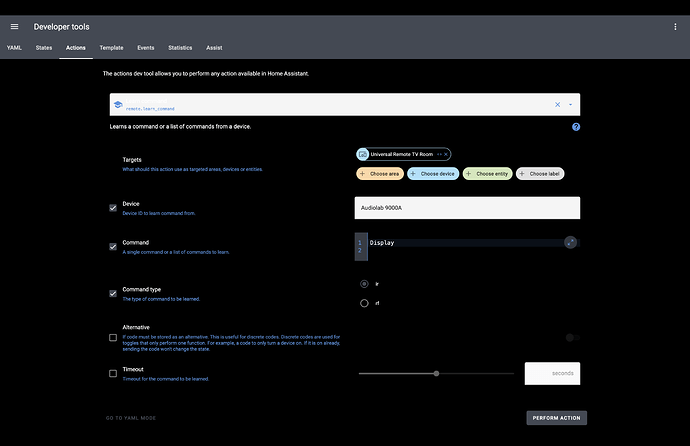Switch to the States tab

point(44,47)
